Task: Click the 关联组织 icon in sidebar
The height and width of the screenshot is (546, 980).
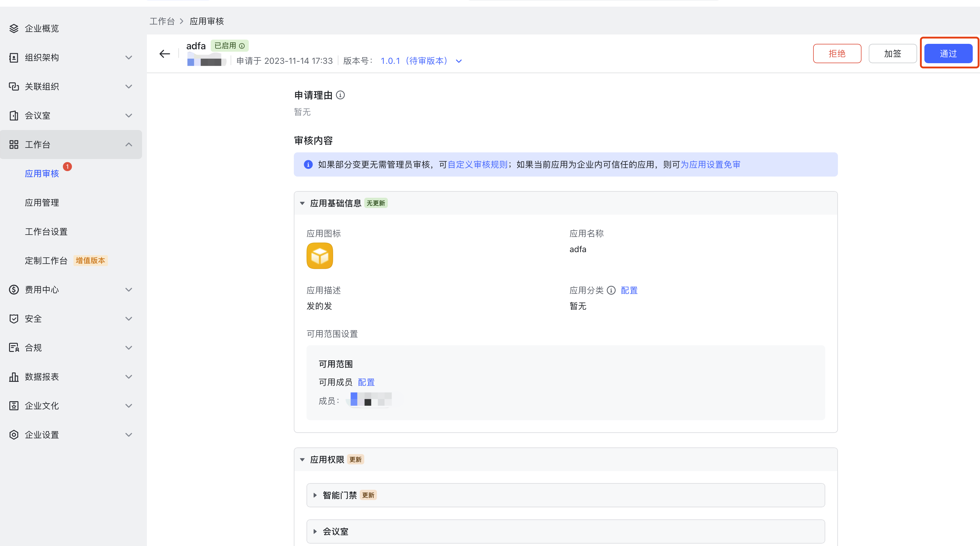Action: point(14,86)
